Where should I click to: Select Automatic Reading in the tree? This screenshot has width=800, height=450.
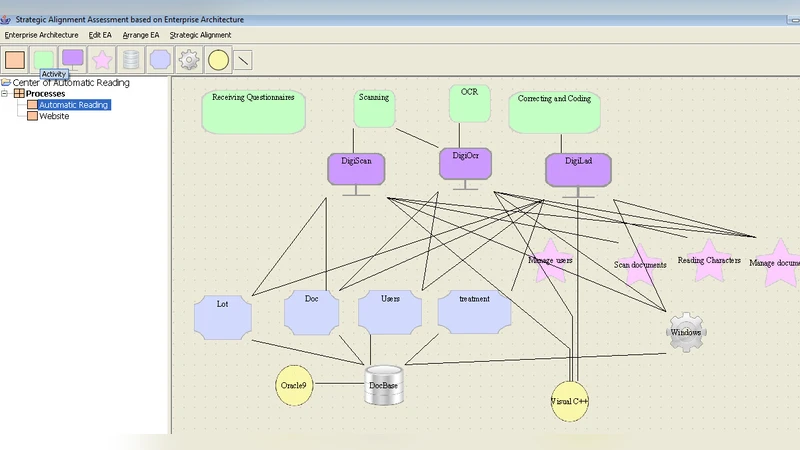tap(73, 105)
